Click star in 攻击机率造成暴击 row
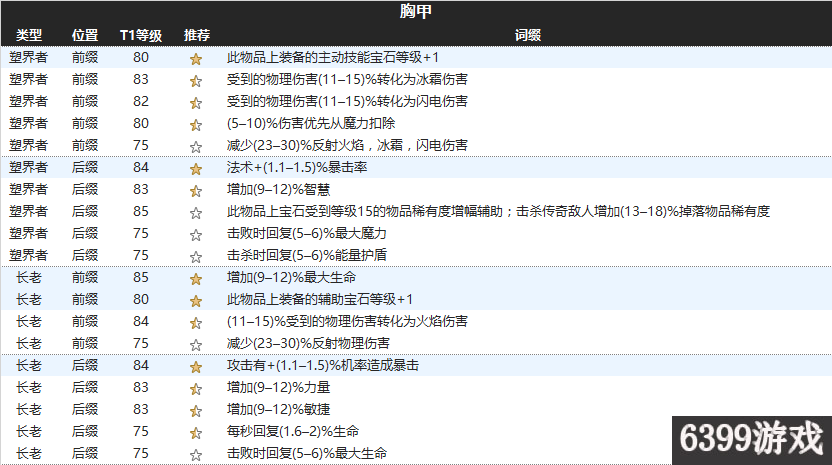The image size is (832, 465). pos(196,367)
